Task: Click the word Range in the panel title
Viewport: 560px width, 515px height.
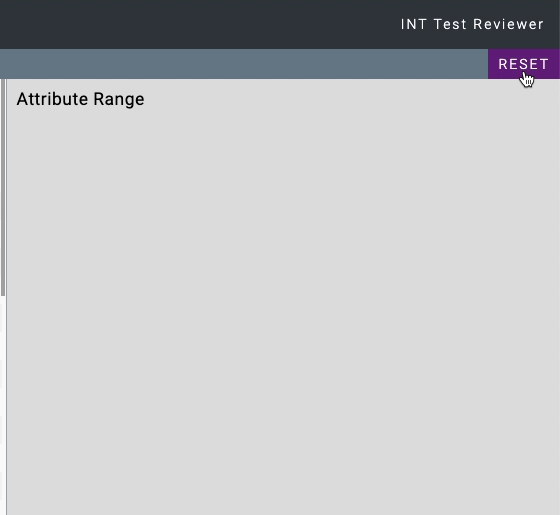Action: coord(119,99)
